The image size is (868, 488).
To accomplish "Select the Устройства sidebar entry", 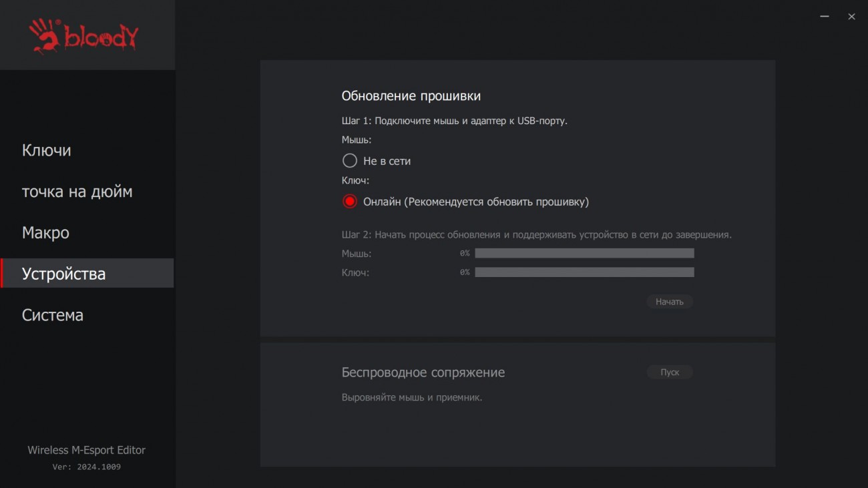I will point(63,274).
